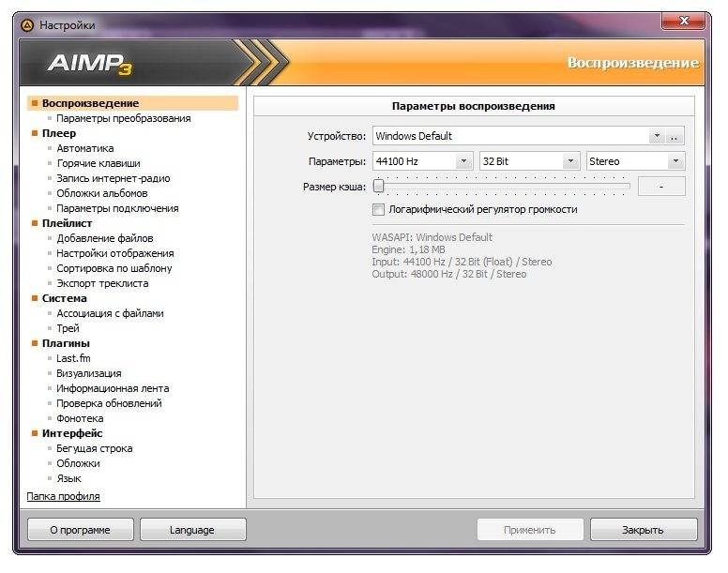This screenshot has width=728, height=573.
Task: Open the Язык language page
Action: click(68, 478)
